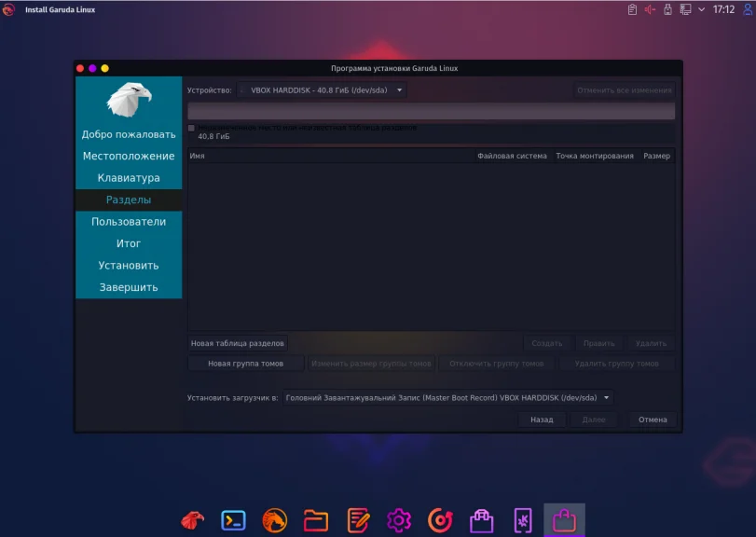Sort partitions by the Размер column header
The width and height of the screenshot is (756, 537).
click(657, 156)
